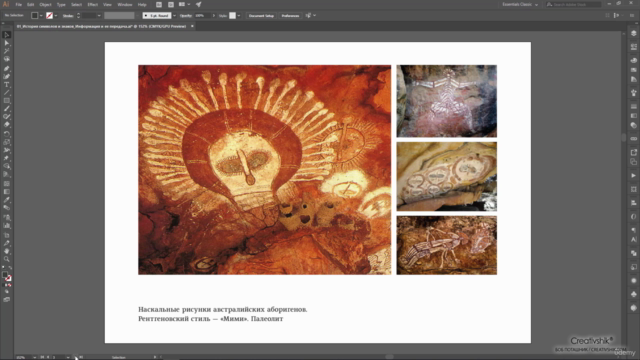Screen dimensions: 640x360
Task: Select the Pen tool
Action: (x=7, y=69)
